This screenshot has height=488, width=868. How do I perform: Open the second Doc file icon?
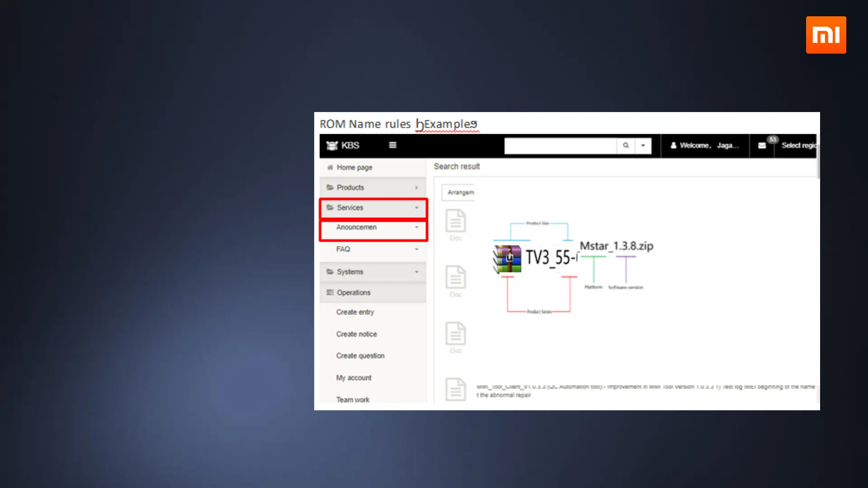tap(455, 277)
